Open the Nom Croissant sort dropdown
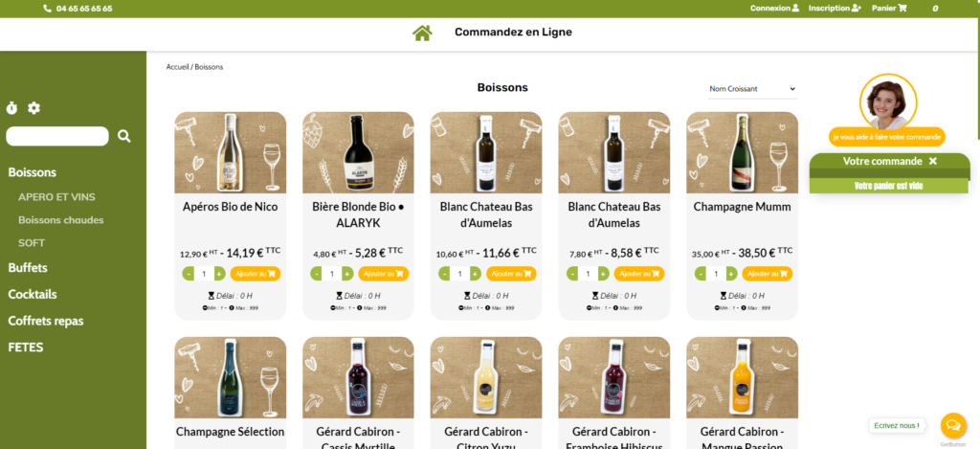The height and width of the screenshot is (449, 980). pos(751,89)
